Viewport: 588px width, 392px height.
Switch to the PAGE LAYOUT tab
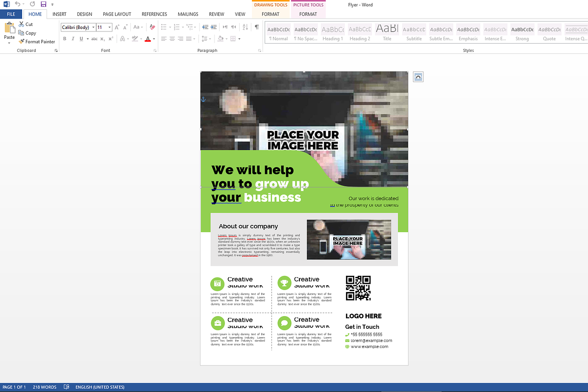[117, 14]
